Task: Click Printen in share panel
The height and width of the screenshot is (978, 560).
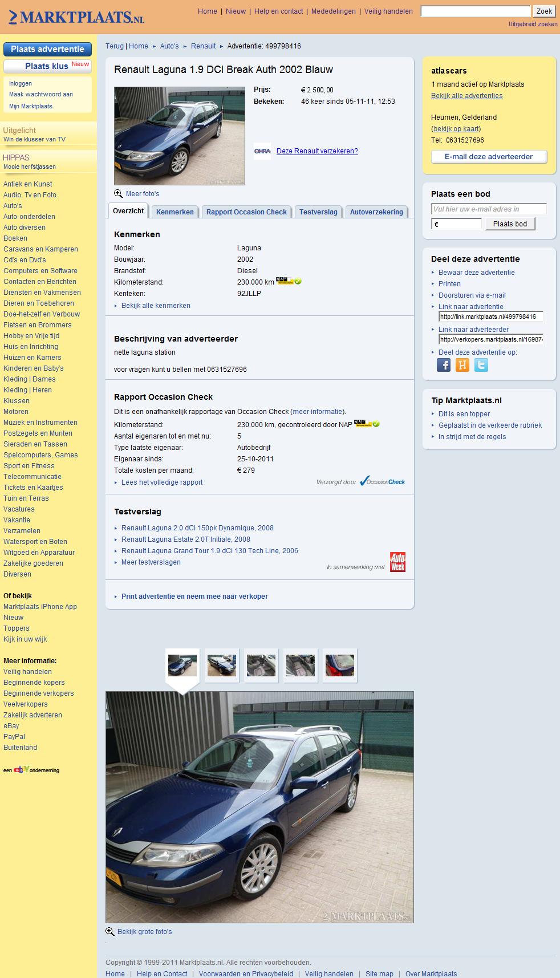Action: [449, 284]
